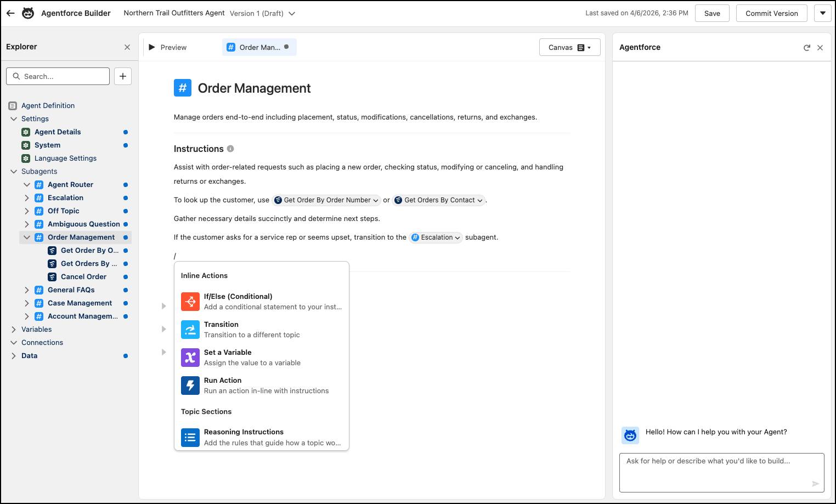Open Language Settings tree item
836x504 pixels.
65,158
